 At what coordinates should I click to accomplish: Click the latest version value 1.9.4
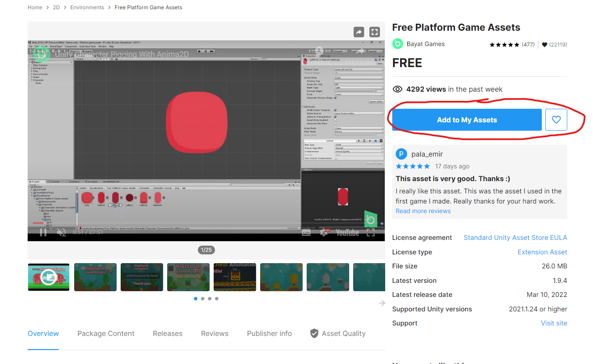pos(560,281)
